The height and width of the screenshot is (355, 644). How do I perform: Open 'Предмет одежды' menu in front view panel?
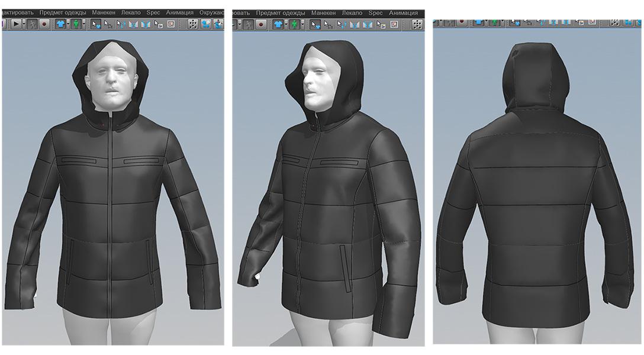coord(63,13)
